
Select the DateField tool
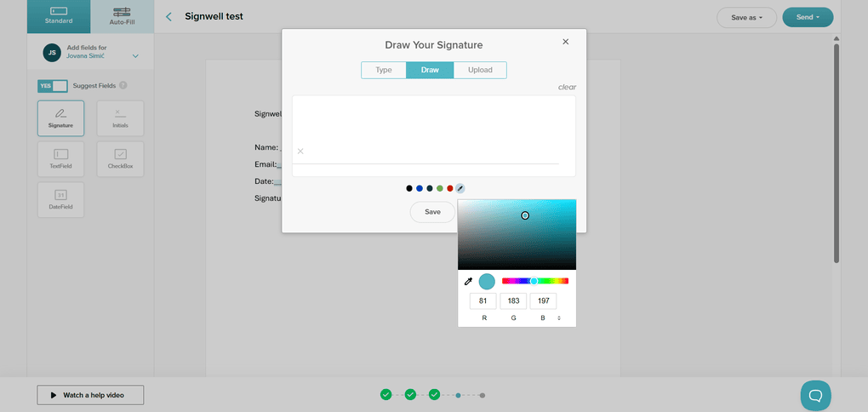(x=60, y=199)
